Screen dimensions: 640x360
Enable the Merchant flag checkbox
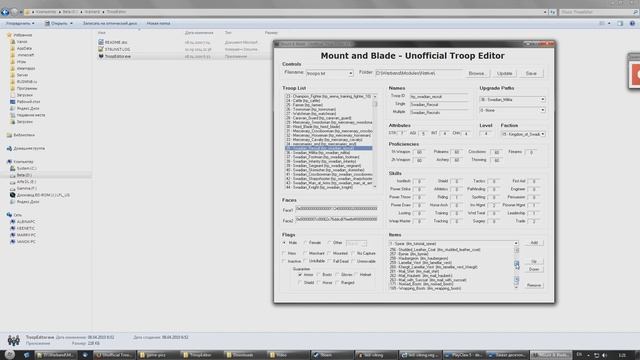click(x=305, y=253)
